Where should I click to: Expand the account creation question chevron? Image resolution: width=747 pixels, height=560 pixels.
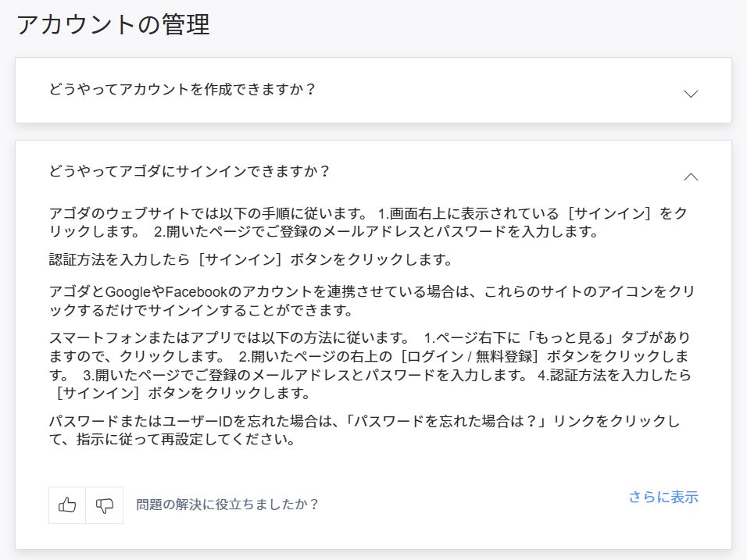pyautogui.click(x=690, y=94)
